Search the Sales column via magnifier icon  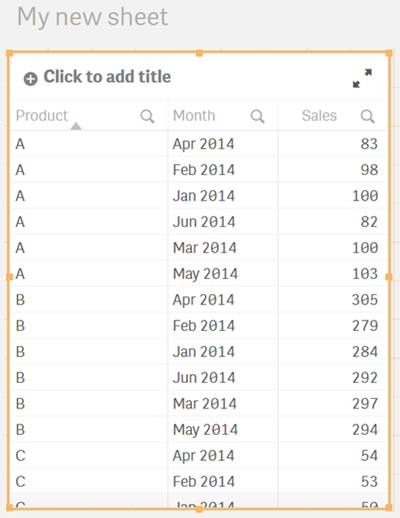367,116
